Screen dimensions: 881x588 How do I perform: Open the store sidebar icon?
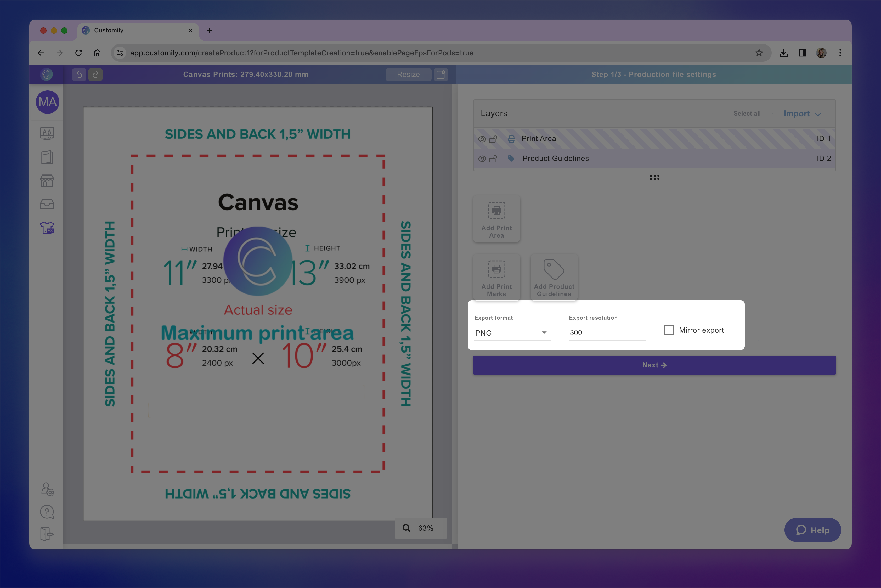47,181
